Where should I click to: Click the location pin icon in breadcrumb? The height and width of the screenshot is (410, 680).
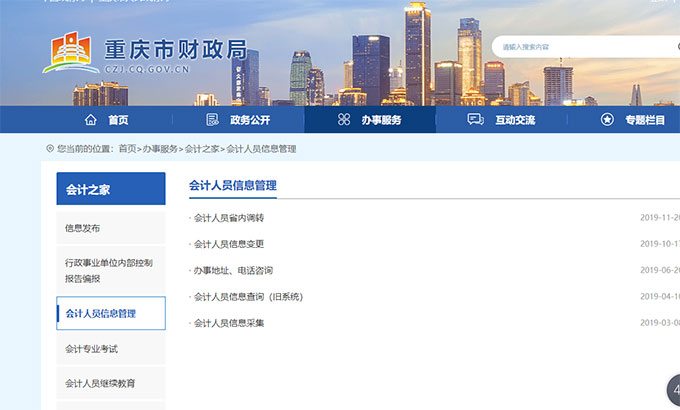pos(50,148)
